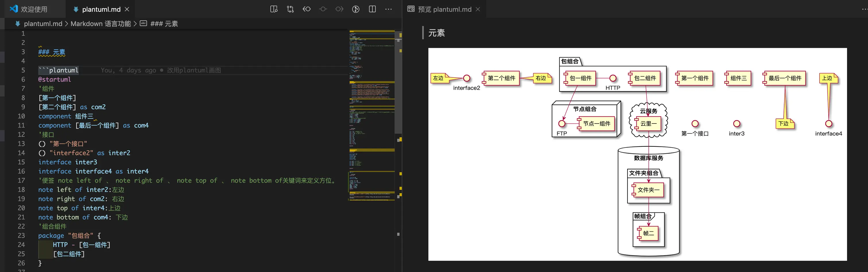
Task: Click note left of inter2 line
Action: click(81, 189)
